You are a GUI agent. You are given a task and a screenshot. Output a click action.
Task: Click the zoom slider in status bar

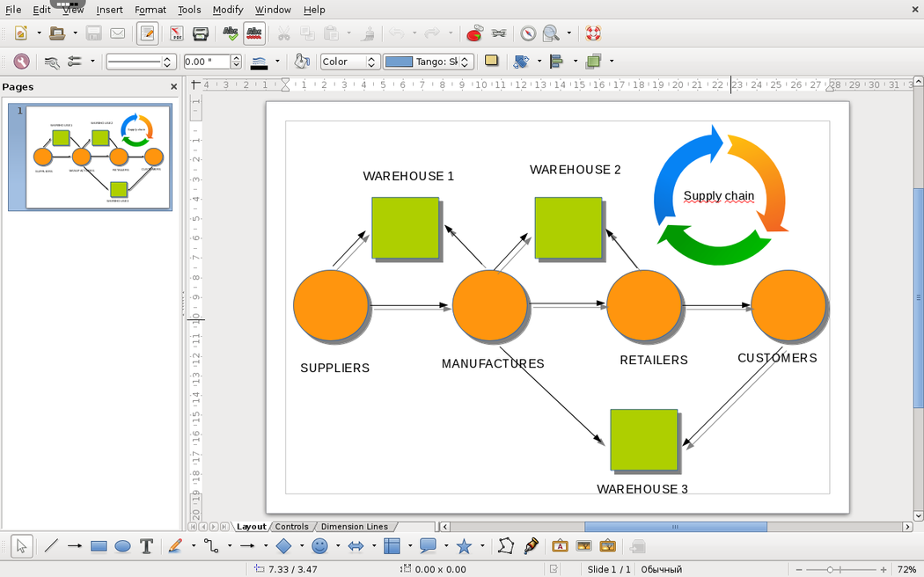click(830, 570)
